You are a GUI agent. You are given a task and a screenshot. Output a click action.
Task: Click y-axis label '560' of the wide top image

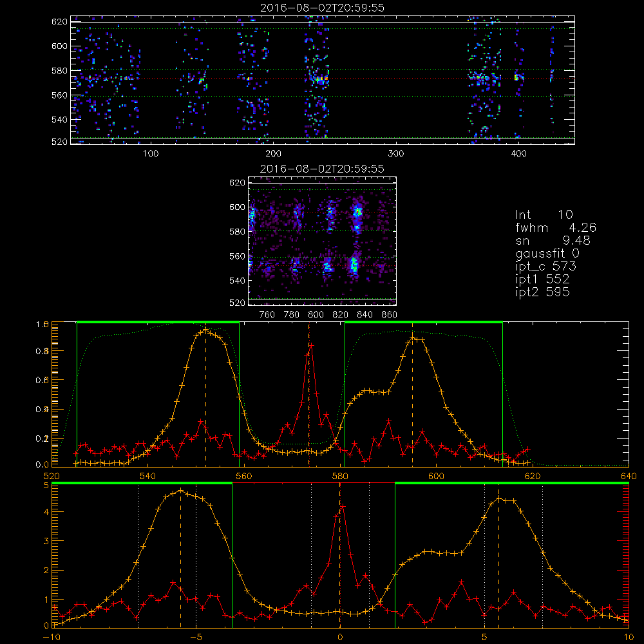pyautogui.click(x=59, y=95)
